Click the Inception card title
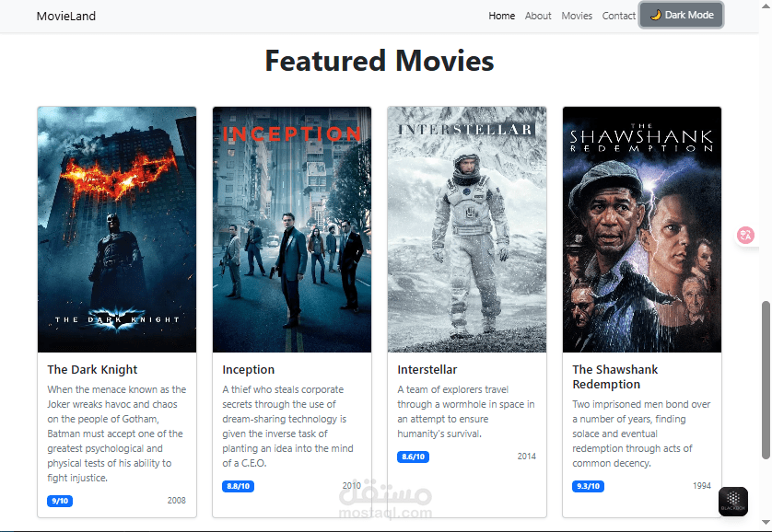This screenshot has width=772, height=532. point(248,370)
